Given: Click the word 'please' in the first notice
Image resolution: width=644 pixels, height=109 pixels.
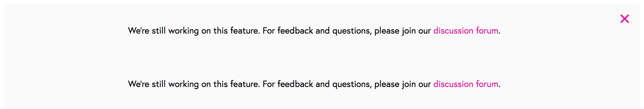Looking at the screenshot, I should click(x=387, y=31).
